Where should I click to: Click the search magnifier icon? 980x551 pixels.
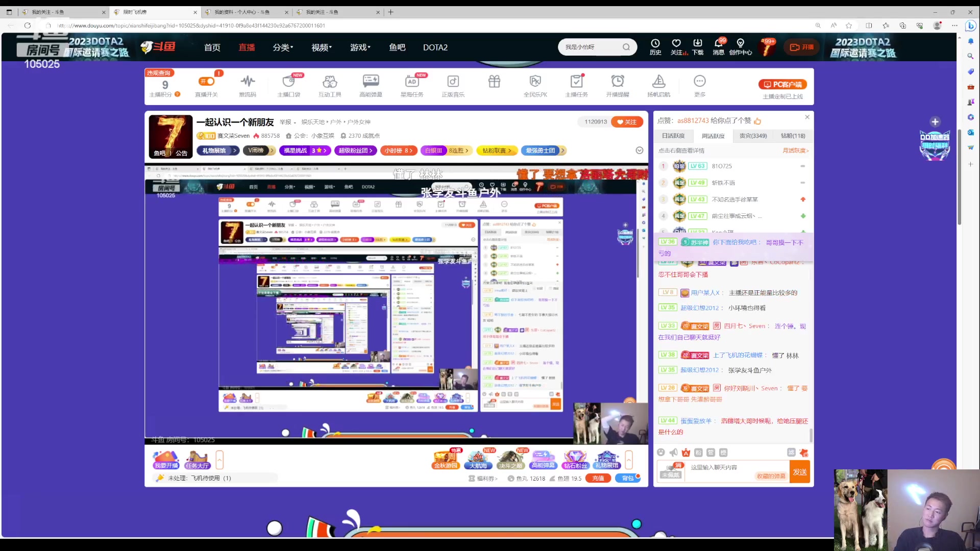626,47
